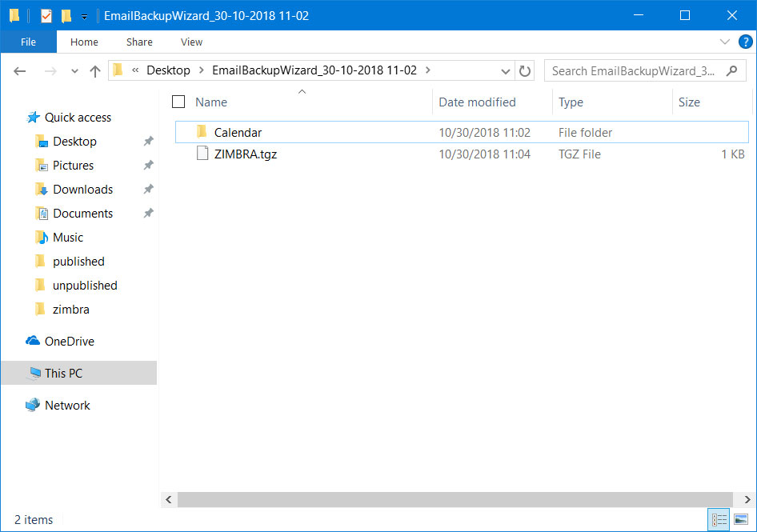Select the Calendar folder icon
This screenshot has width=757, height=532.
[x=202, y=131]
